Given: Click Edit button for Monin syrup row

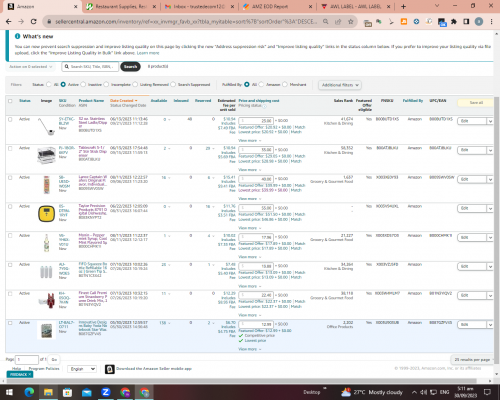Looking at the screenshot, I should (472, 238).
